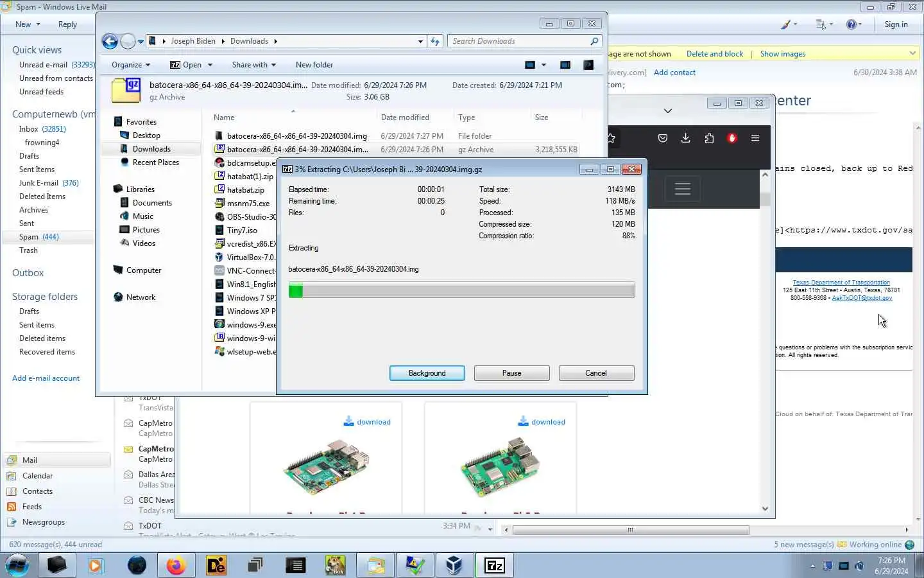Open 7-Zip taskbar button
The height and width of the screenshot is (578, 924).
494,565
